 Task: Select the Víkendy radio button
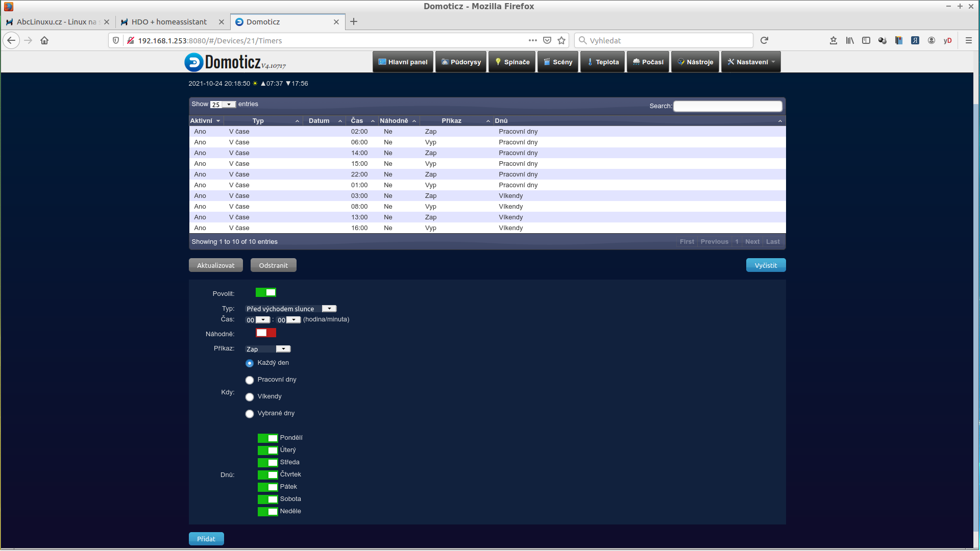[250, 397]
